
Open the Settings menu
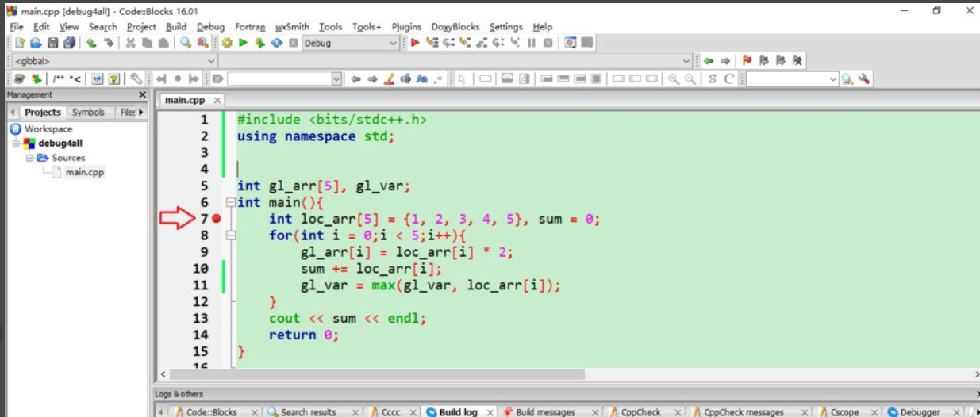(506, 26)
